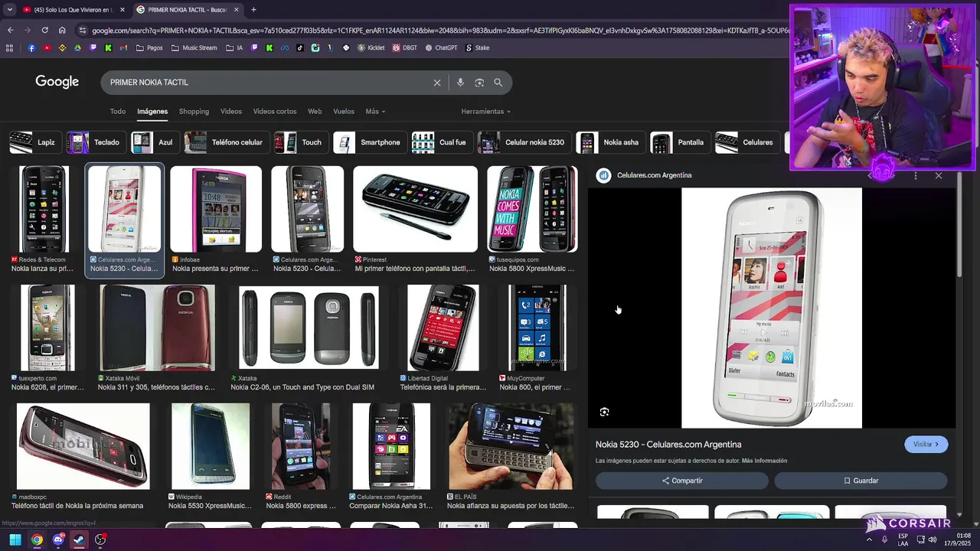980x551 pixels.
Task: Open the TikTok bookmark icon
Action: coord(299,47)
